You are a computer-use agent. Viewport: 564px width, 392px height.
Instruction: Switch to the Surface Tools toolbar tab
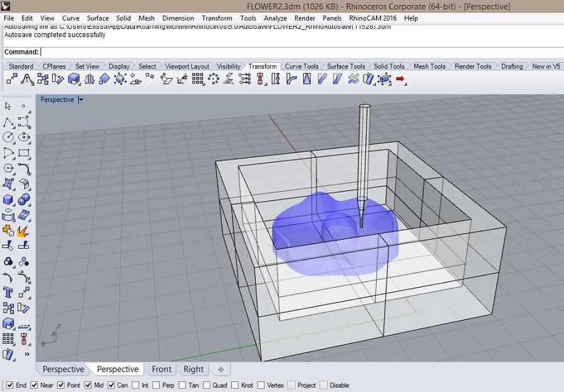346,66
